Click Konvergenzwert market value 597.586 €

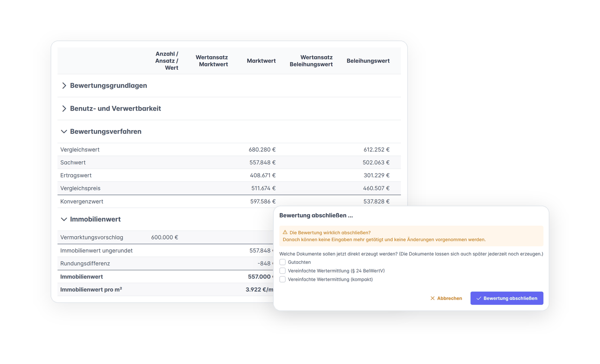pos(263,202)
